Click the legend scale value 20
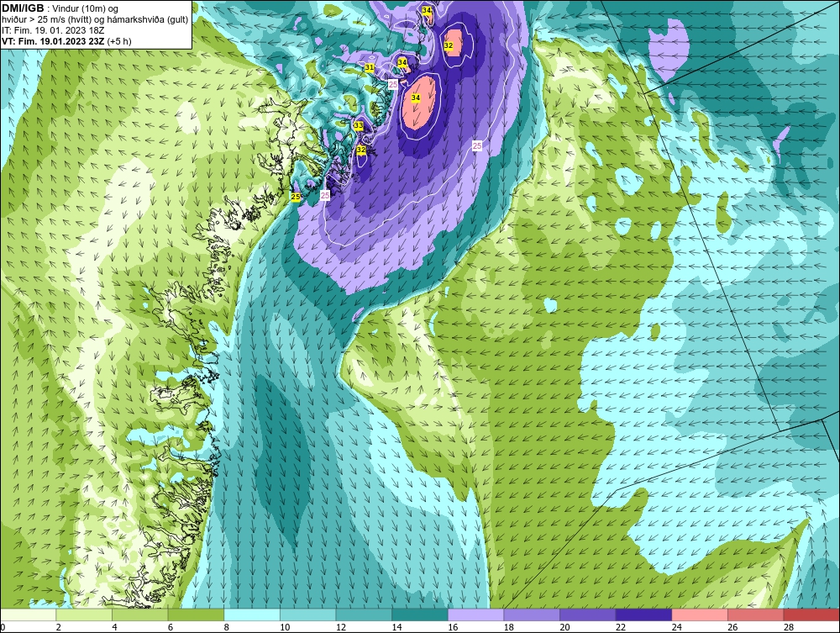The width and height of the screenshot is (840, 633). point(564,627)
